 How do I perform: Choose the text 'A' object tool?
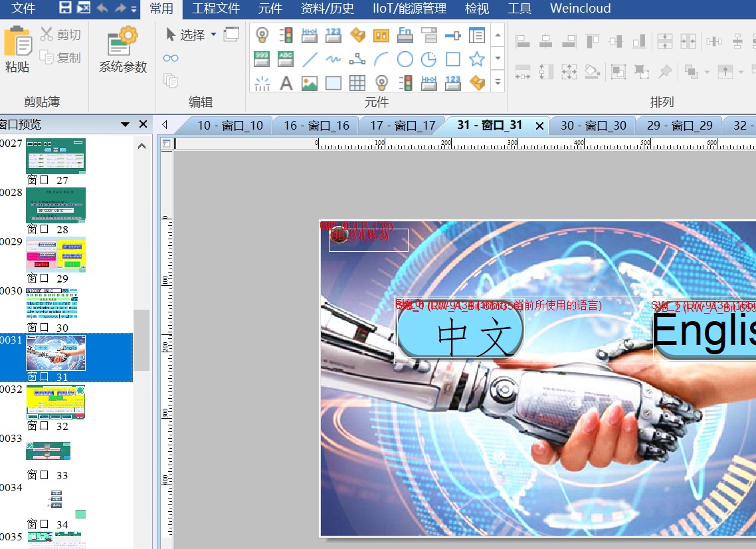pyautogui.click(x=286, y=83)
